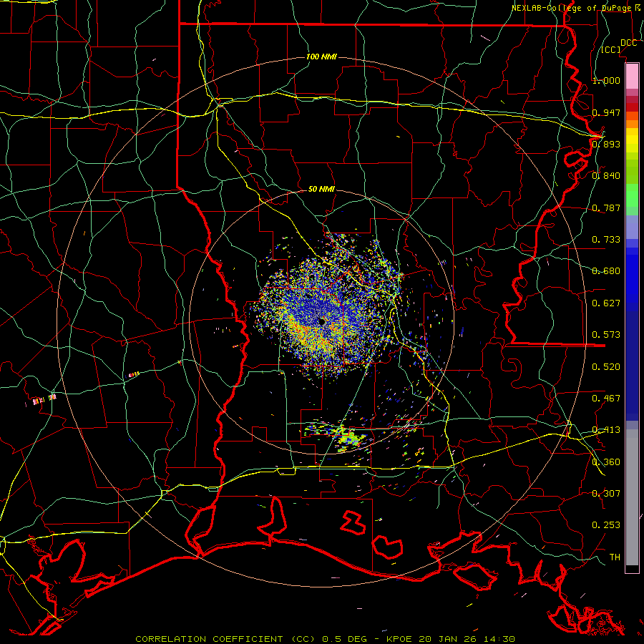Click the 1.000 scale value
This screenshot has width=644, height=644.
pos(606,80)
